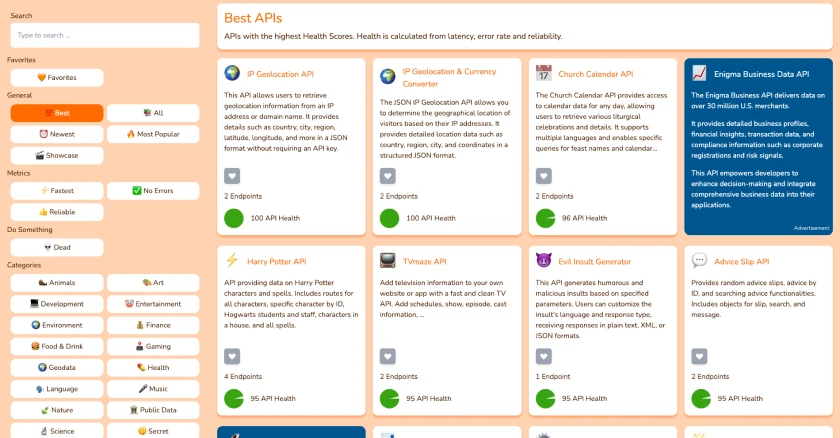Open the Favorites list button
840x438 pixels.
click(57, 78)
